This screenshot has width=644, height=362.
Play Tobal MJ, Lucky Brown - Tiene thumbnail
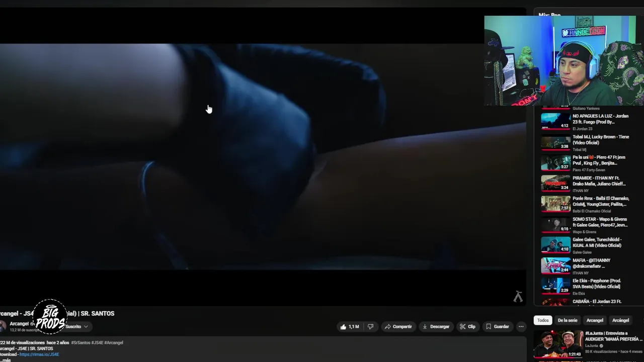[555, 142]
